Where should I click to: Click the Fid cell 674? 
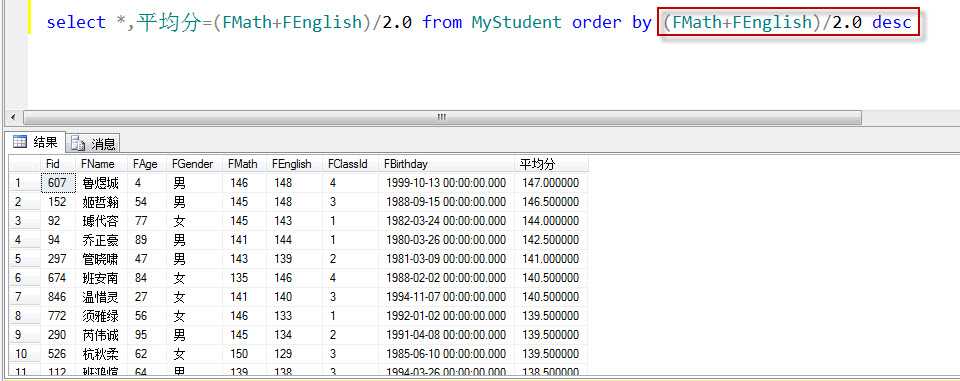58,277
